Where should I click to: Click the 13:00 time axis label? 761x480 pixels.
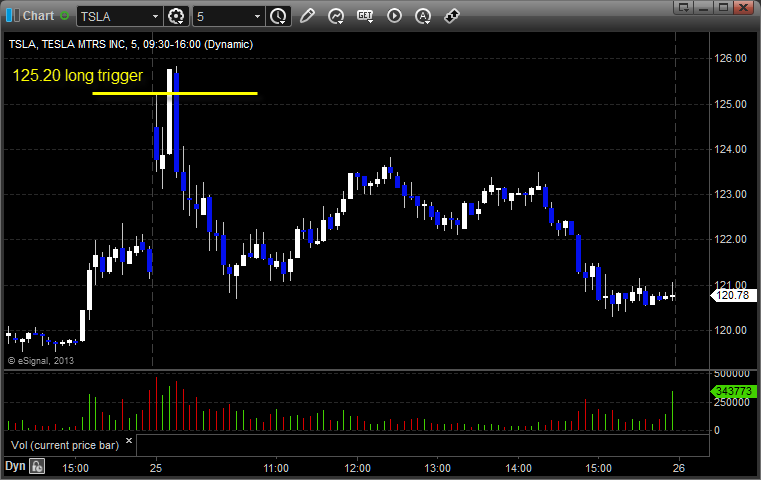coord(438,468)
